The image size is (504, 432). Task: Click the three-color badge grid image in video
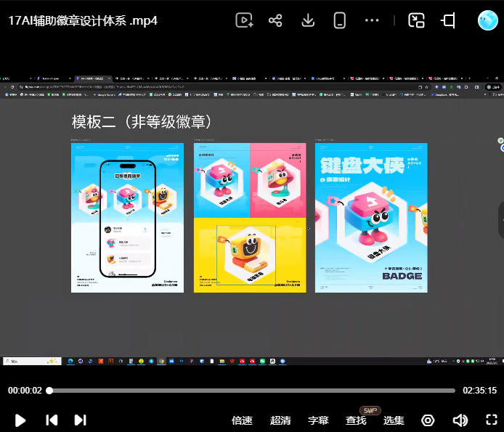(x=250, y=218)
